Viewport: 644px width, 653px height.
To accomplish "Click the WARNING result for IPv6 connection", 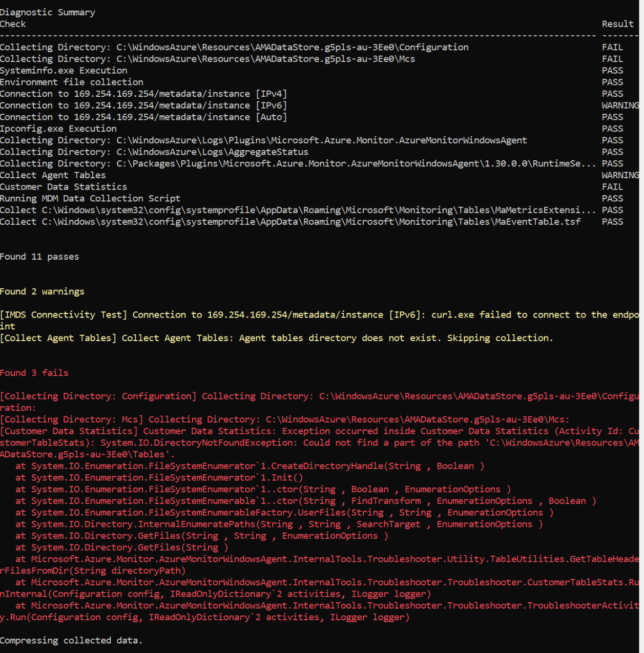I will tap(620, 106).
